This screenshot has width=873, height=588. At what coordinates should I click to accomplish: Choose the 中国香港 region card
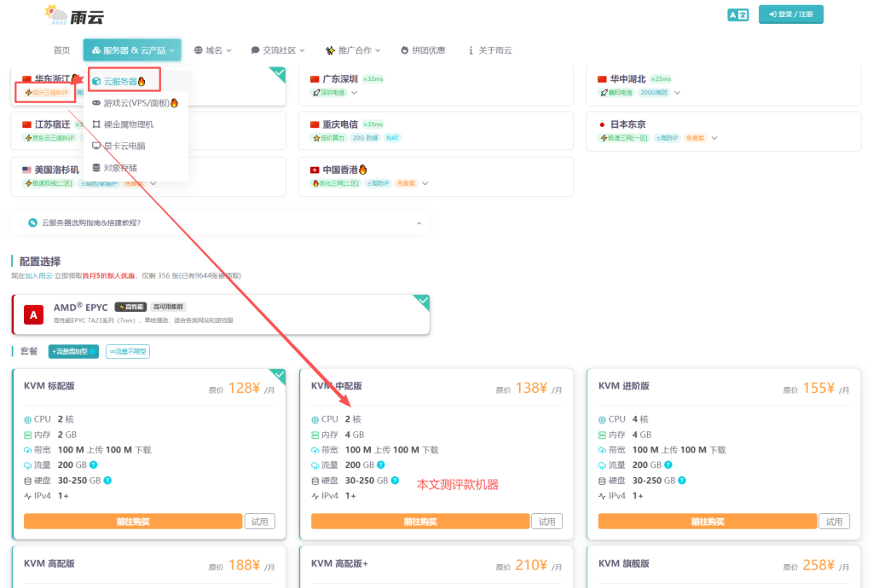tap(436, 176)
